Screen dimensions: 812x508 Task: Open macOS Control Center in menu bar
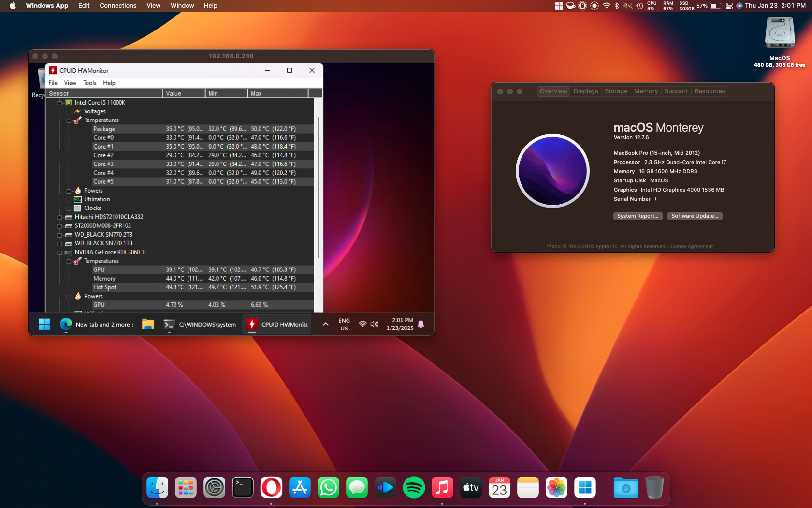click(x=729, y=6)
